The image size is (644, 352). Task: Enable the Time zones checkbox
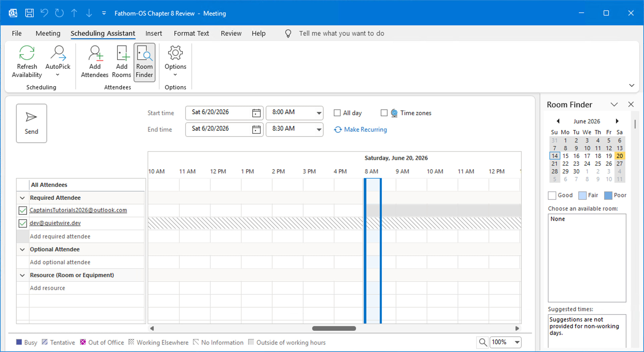[384, 113]
